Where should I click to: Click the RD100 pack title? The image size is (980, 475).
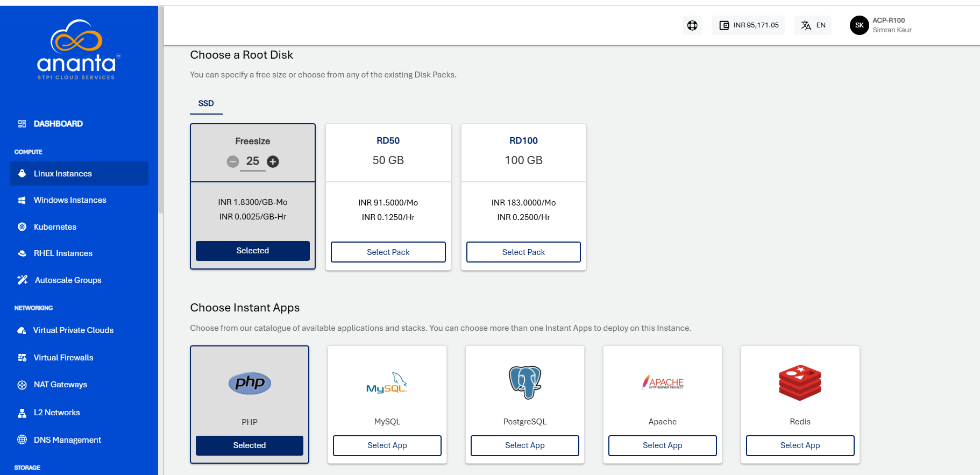tap(524, 140)
